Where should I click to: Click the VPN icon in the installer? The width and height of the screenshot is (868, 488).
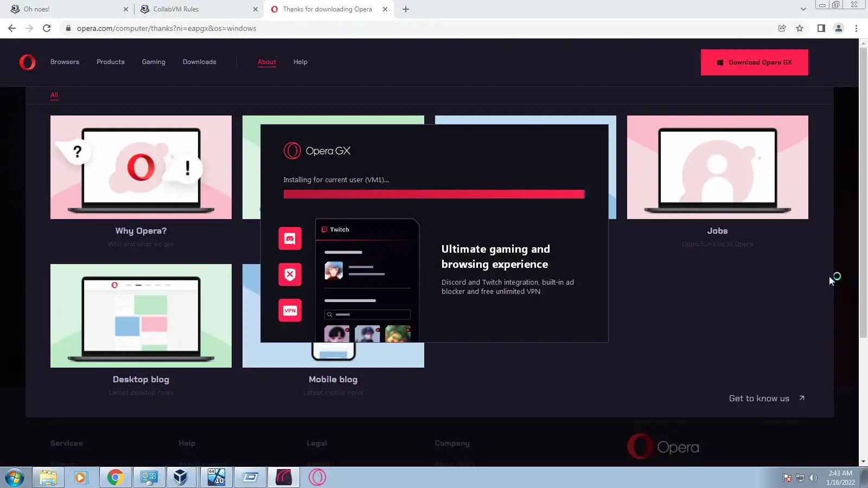tap(290, 310)
